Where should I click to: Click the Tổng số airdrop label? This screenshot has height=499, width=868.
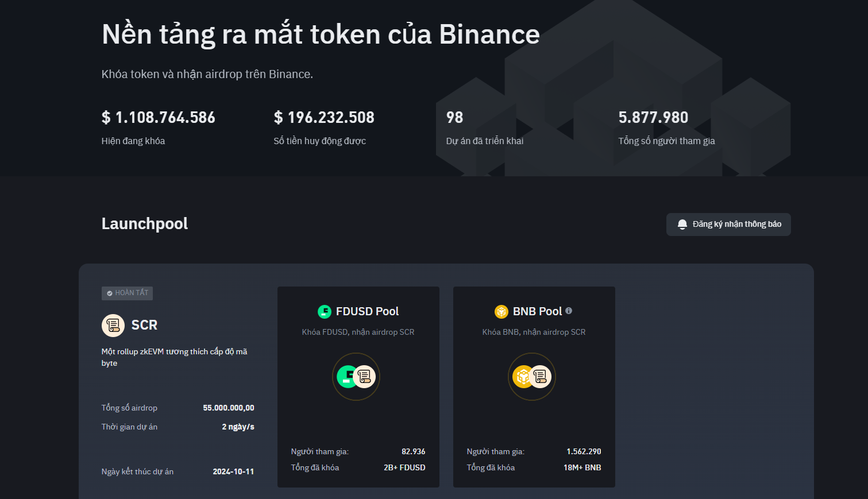pyautogui.click(x=129, y=408)
